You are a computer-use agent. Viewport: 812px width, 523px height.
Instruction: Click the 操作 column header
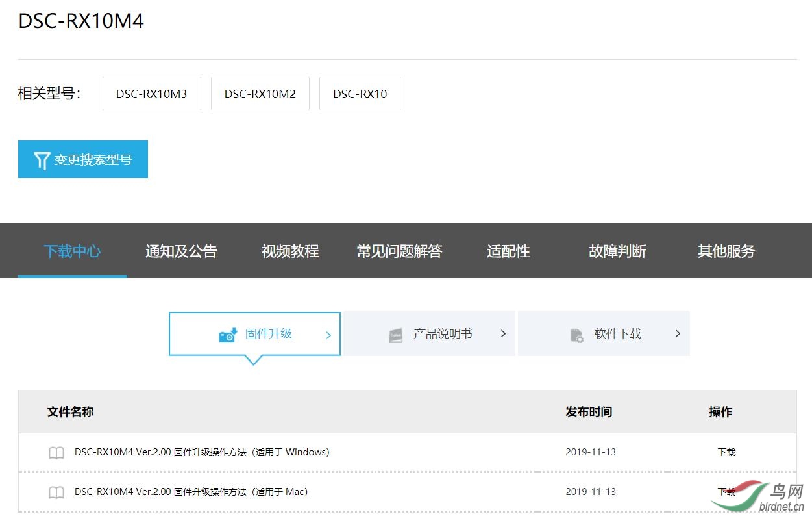pyautogui.click(x=720, y=412)
